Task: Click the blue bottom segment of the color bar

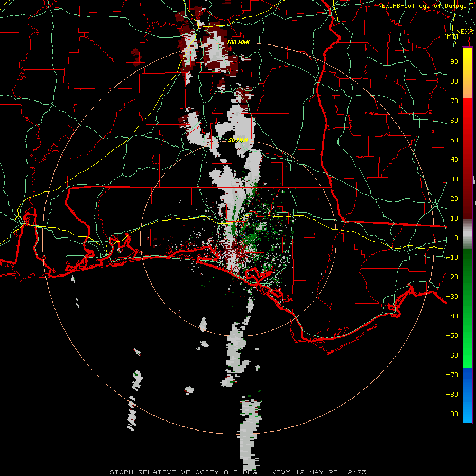Action: click(467, 396)
